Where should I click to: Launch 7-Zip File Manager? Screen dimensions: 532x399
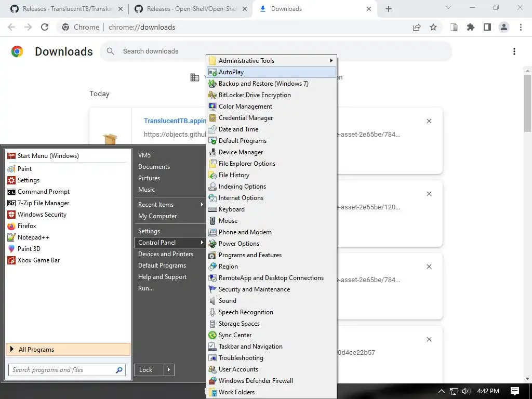pos(68,203)
